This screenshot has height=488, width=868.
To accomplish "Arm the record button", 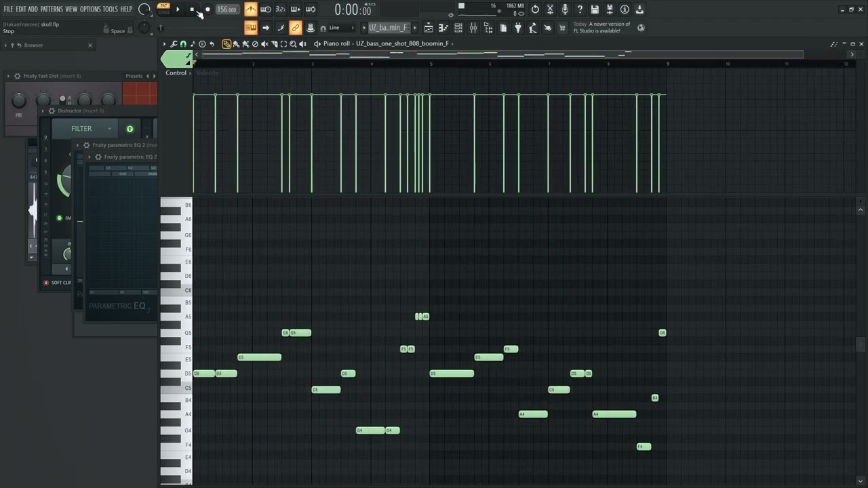I will pyautogui.click(x=208, y=9).
